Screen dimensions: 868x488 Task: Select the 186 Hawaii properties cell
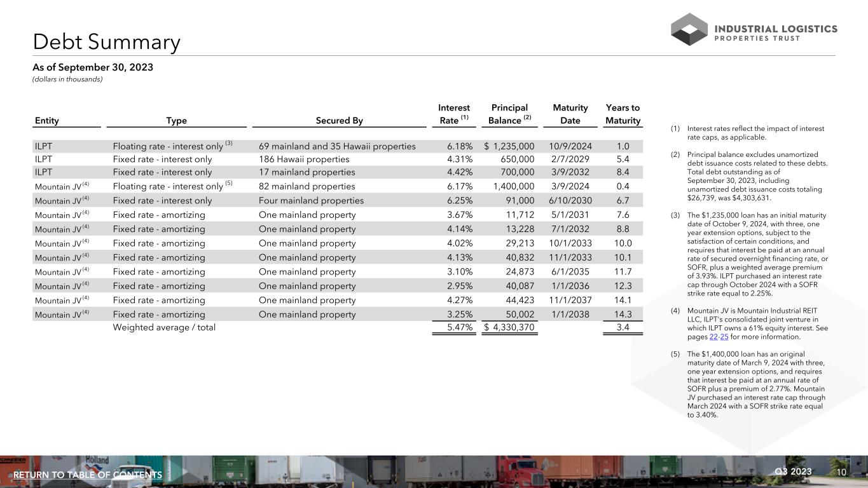click(304, 159)
